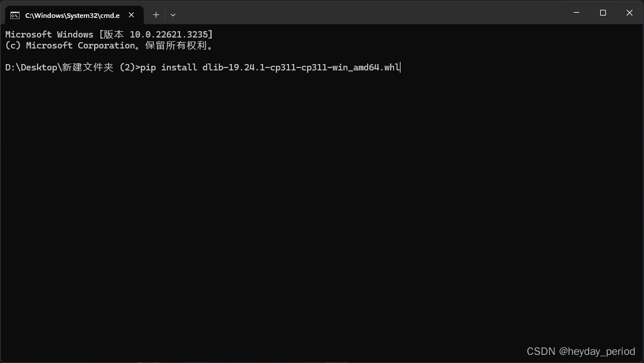Image resolution: width=644 pixels, height=363 pixels.
Task: Click the window close icon
Action: coord(629,13)
